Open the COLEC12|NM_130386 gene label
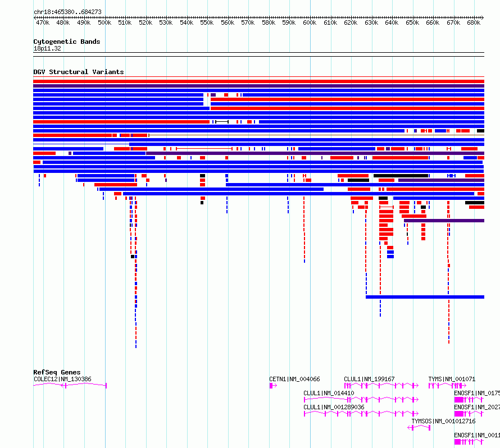 62,379
